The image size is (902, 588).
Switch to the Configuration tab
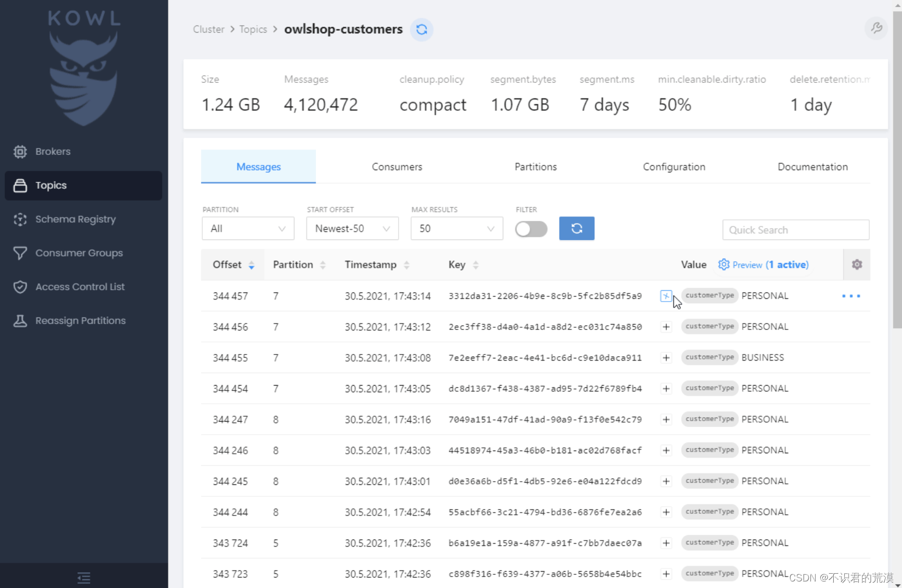tap(674, 167)
